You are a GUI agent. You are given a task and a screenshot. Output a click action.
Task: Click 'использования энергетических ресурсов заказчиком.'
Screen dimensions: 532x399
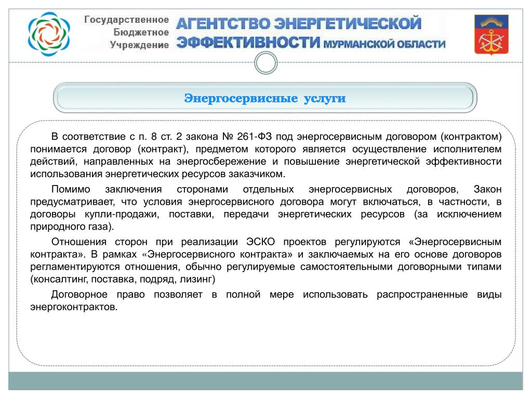(158, 174)
